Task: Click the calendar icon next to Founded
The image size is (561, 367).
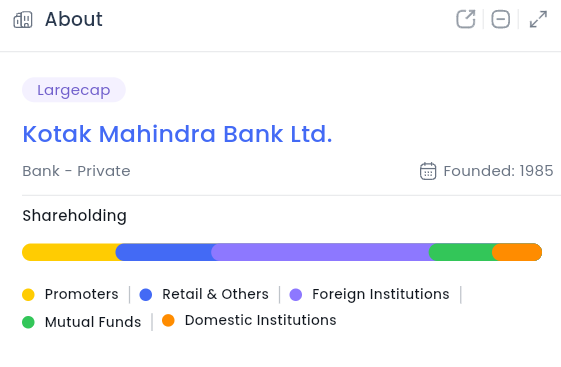Action: click(x=428, y=171)
